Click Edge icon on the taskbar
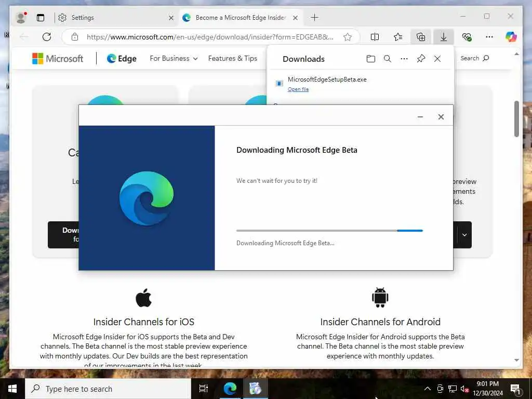Screen dimensions: 532x399 (x=230, y=389)
